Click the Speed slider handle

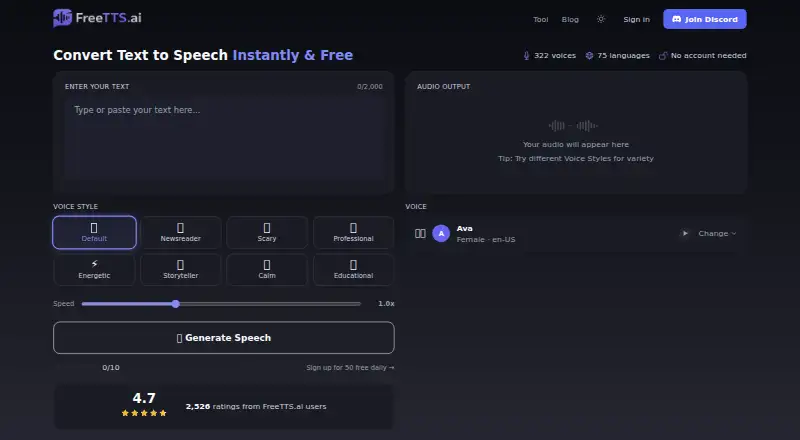[x=176, y=304]
